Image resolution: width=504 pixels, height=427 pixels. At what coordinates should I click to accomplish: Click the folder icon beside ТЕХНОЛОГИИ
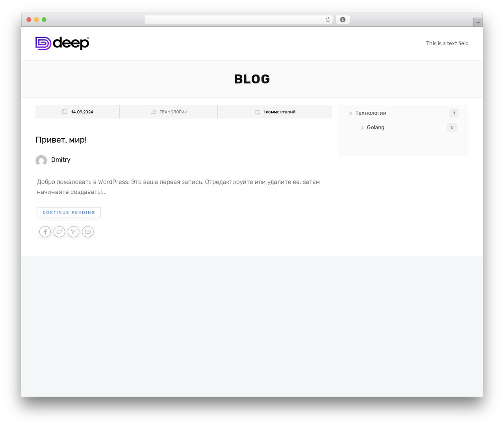coord(153,112)
